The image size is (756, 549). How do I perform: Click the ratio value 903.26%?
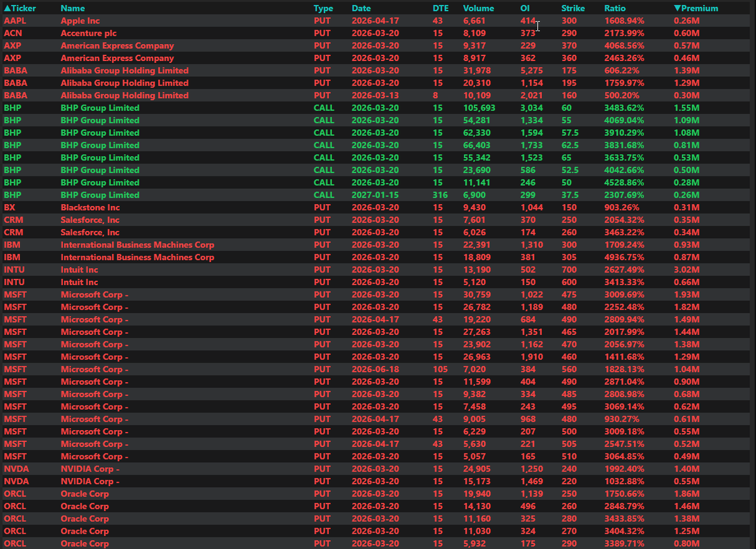coord(622,207)
